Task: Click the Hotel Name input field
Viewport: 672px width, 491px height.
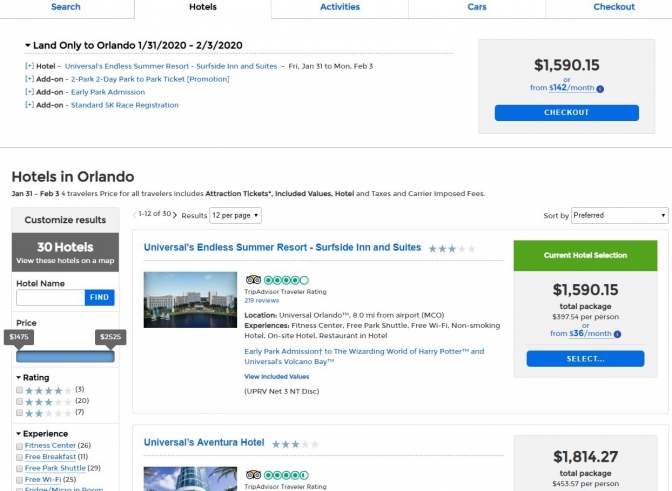Action: click(51, 297)
